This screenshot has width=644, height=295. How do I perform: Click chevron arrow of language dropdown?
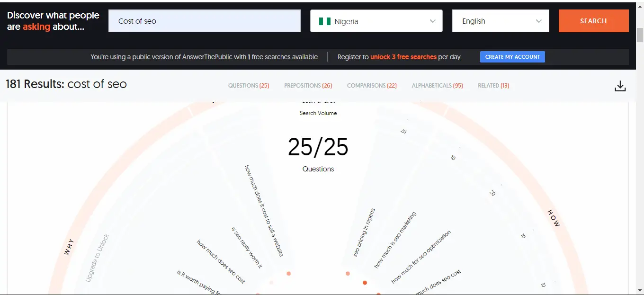coord(539,21)
